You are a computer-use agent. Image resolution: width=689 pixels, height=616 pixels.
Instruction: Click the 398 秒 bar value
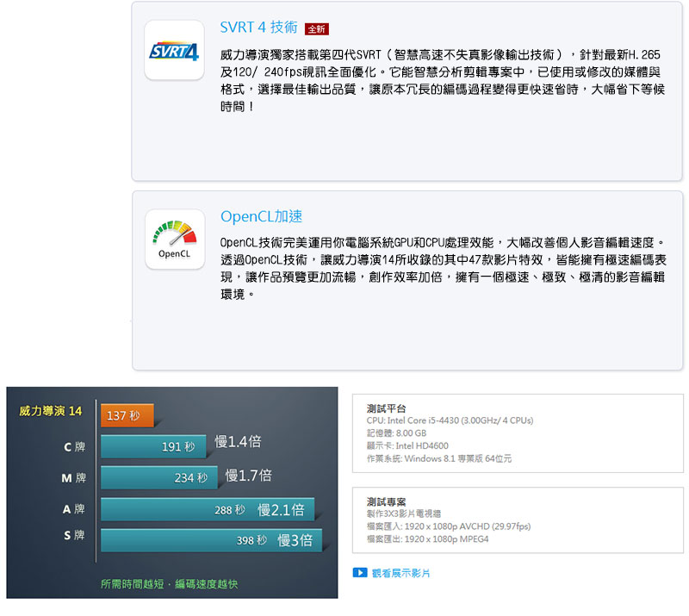[x=251, y=540]
